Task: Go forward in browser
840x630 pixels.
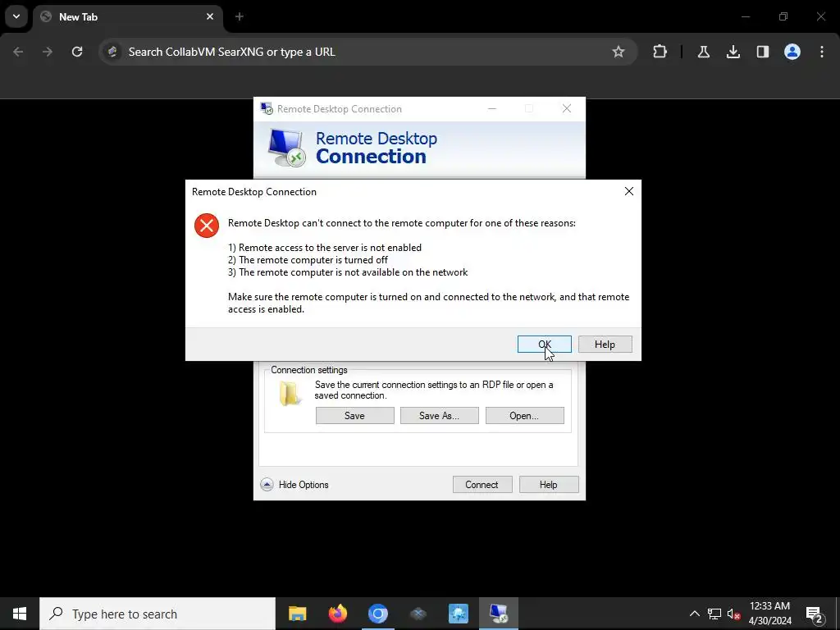Action: coord(48,52)
